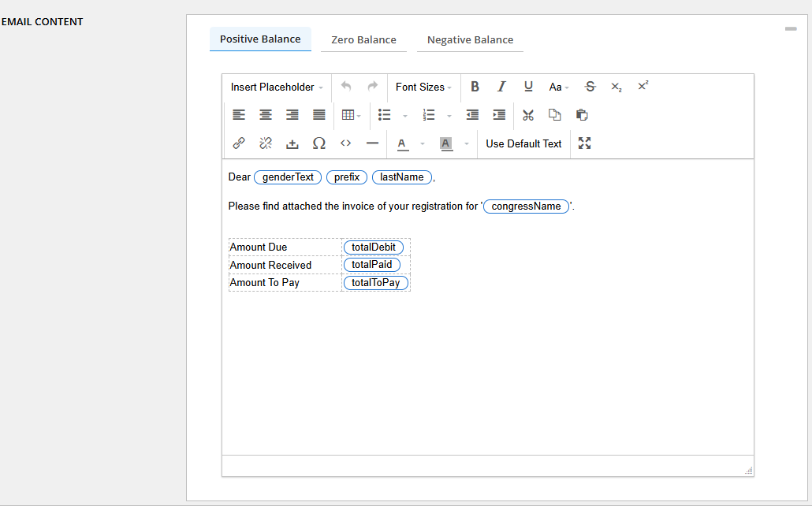The image size is (812, 506).
Task: Enter fullscreen editor mode
Action: pos(584,143)
